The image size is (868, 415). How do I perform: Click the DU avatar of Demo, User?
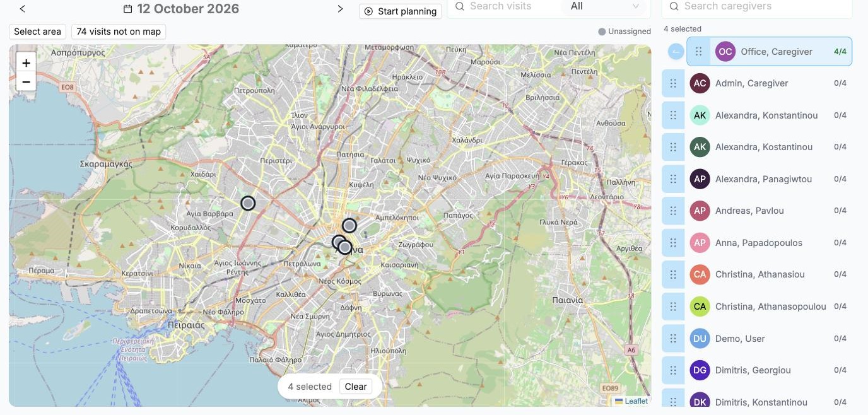[700, 339]
